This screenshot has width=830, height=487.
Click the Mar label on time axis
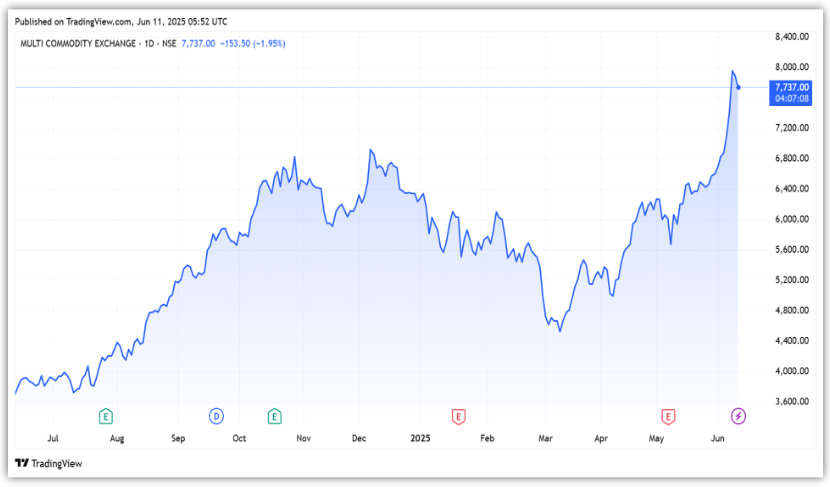(545, 438)
